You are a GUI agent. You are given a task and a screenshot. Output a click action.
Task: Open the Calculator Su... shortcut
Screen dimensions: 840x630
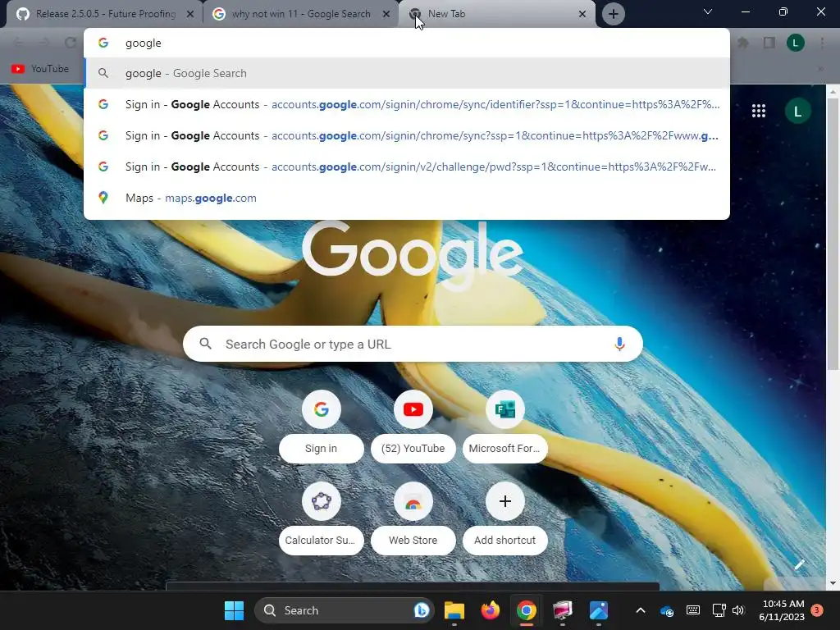(322, 518)
